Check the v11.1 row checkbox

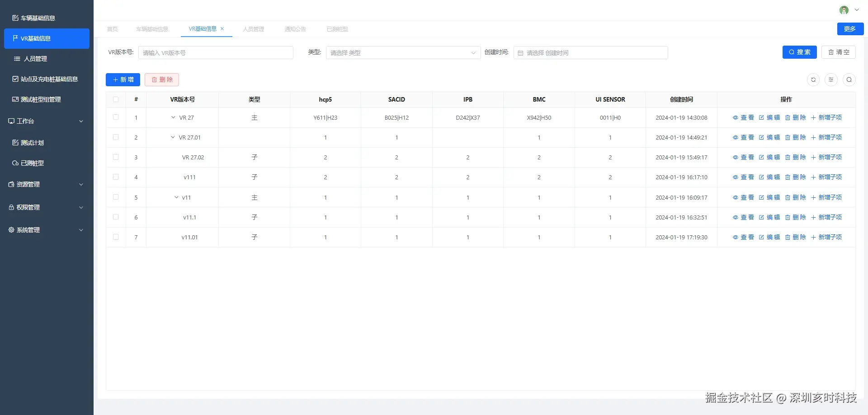116,217
